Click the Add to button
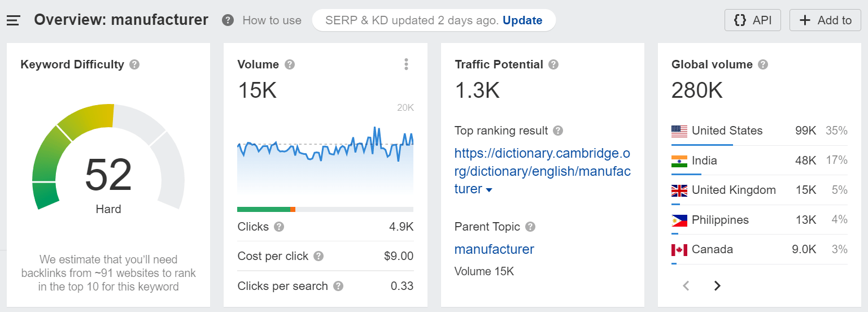The width and height of the screenshot is (868, 312). point(825,20)
